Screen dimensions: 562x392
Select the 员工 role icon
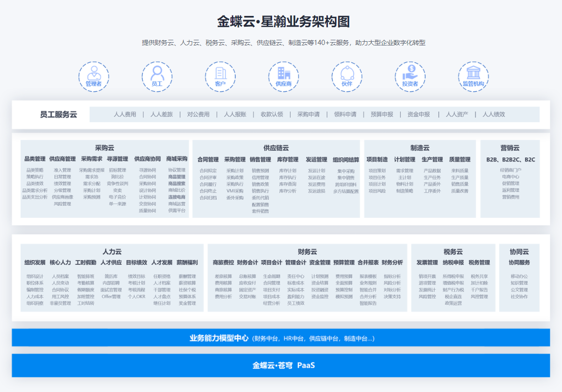coord(157,76)
